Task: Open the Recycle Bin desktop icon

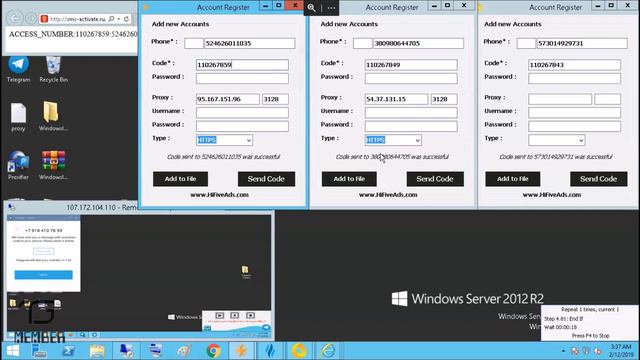Action: (x=53, y=69)
